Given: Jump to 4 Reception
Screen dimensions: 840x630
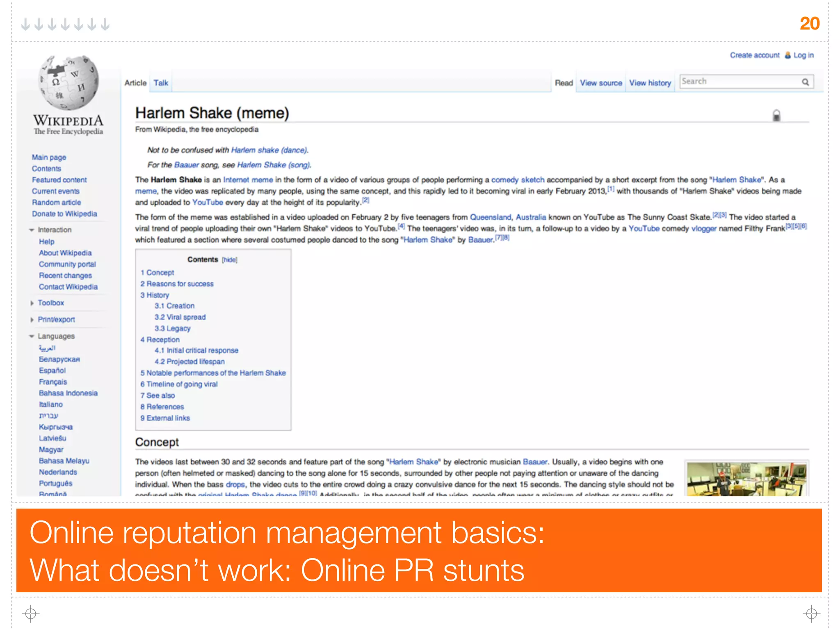Looking at the screenshot, I should (160, 340).
